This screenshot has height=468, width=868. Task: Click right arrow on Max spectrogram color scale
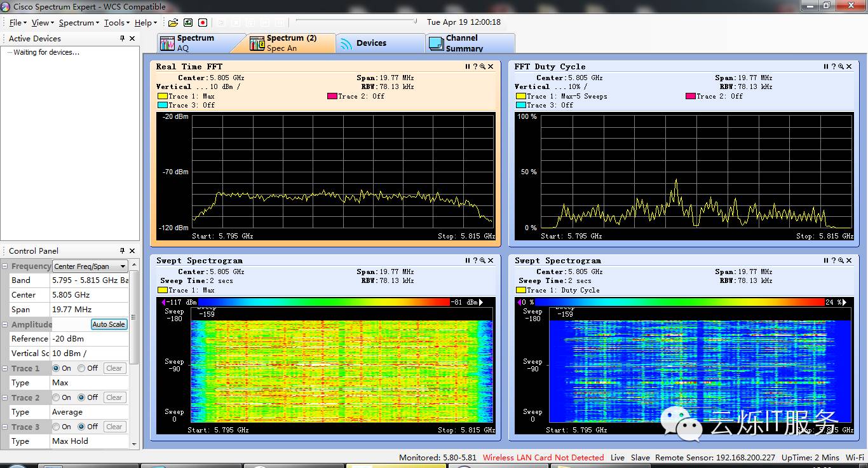(x=480, y=302)
